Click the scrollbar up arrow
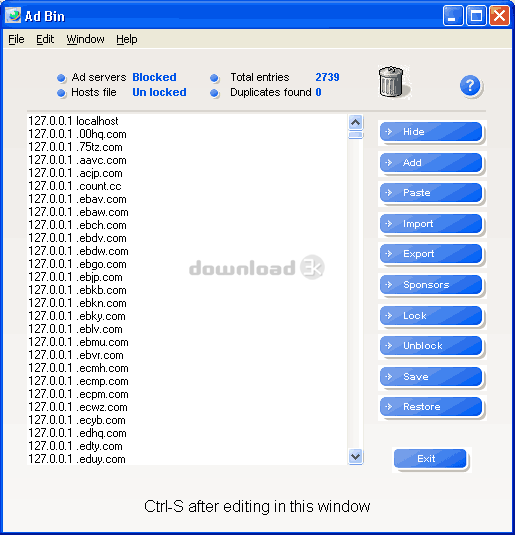Image resolution: width=515 pixels, height=535 pixels. 356,122
